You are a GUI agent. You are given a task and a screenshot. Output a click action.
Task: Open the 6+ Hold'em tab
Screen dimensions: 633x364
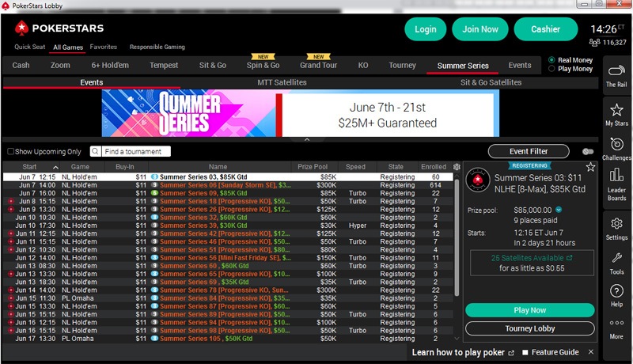click(x=110, y=65)
